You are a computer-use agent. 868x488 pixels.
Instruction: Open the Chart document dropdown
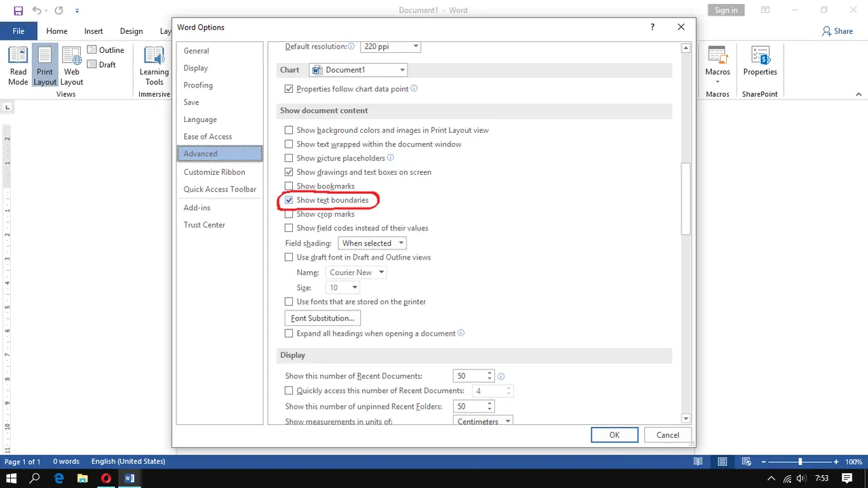[358, 70]
